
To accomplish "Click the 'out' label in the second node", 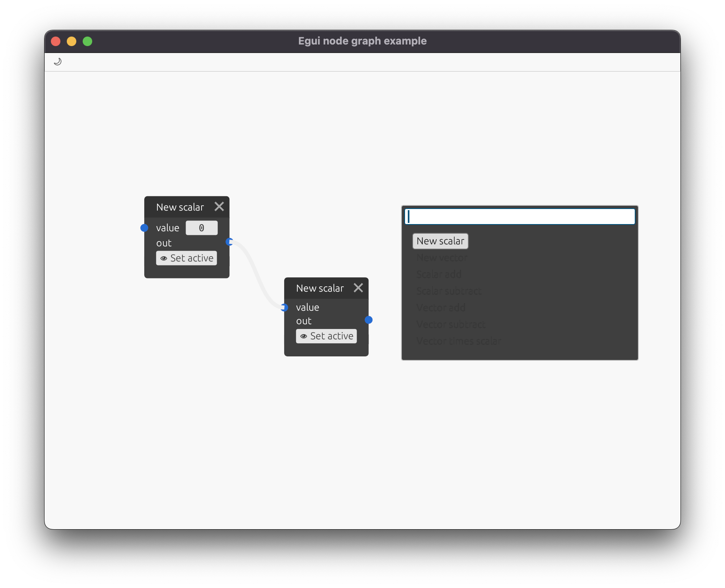I will point(304,321).
